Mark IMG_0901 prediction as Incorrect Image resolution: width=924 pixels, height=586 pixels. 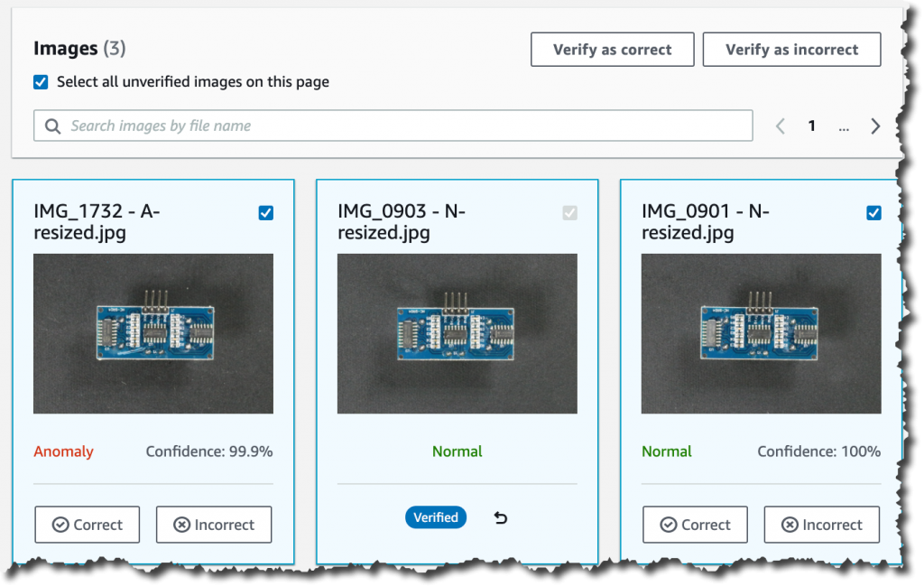pyautogui.click(x=821, y=525)
